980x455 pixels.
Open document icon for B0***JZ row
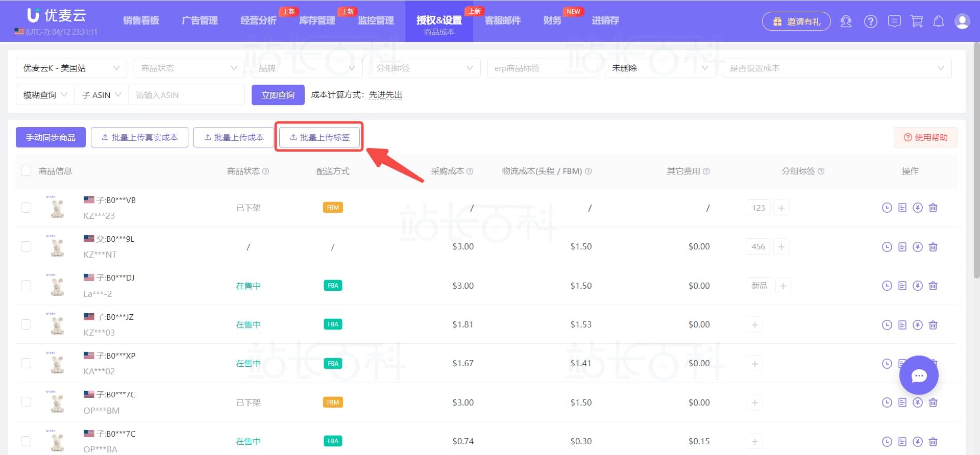click(x=902, y=325)
